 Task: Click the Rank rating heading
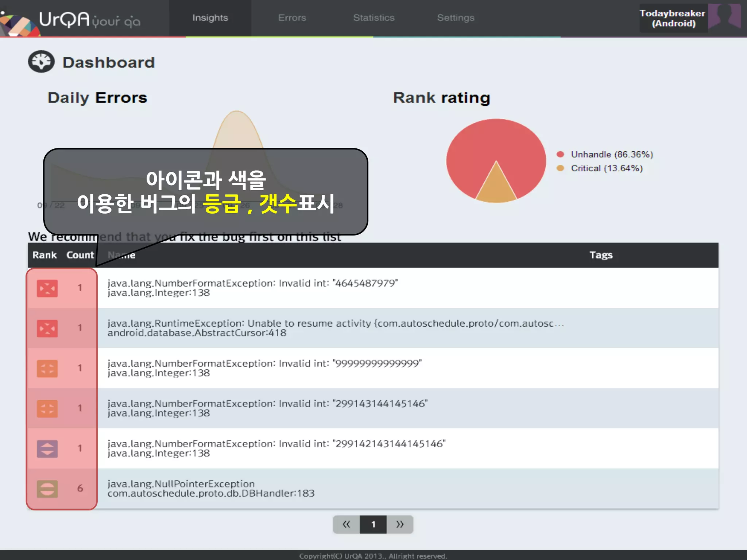[441, 98]
